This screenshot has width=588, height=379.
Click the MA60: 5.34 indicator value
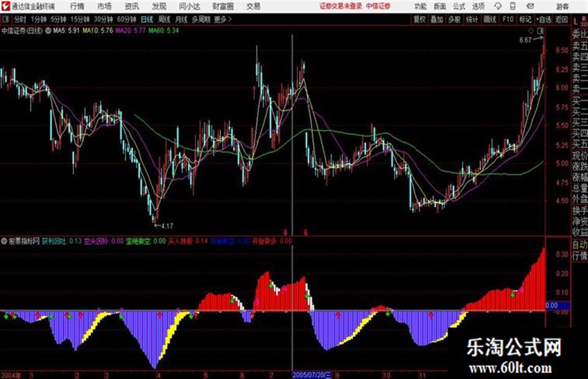(164, 30)
